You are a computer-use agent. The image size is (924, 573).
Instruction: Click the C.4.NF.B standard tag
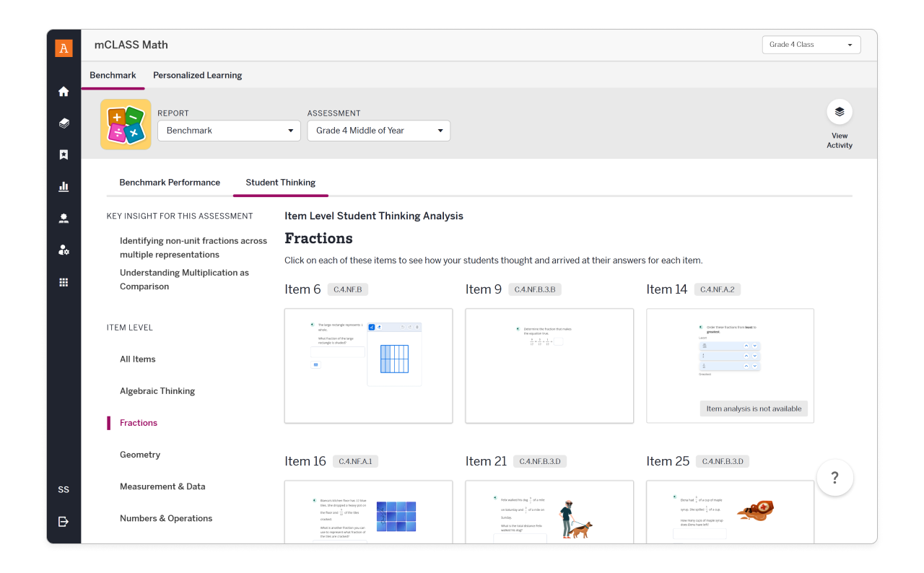[348, 289]
